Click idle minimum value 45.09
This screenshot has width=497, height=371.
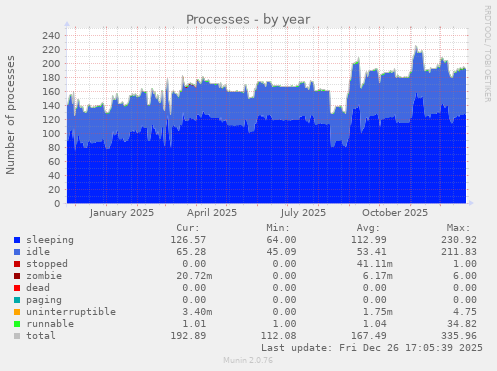[x=281, y=252]
